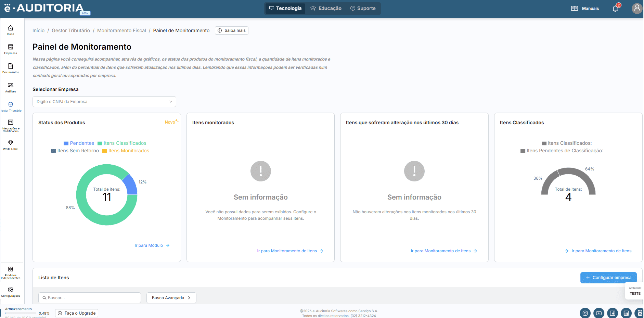Toggle Itens Classificados: gauge legend entry

[567, 143]
